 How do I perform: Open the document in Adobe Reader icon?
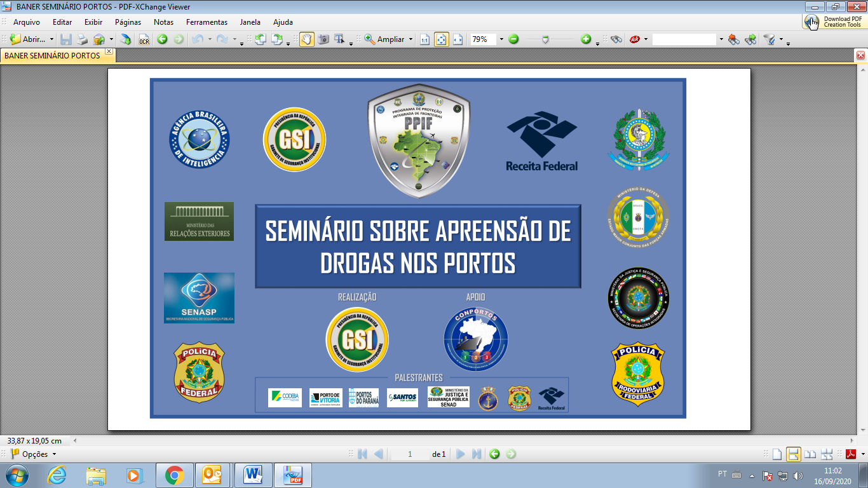point(851,454)
